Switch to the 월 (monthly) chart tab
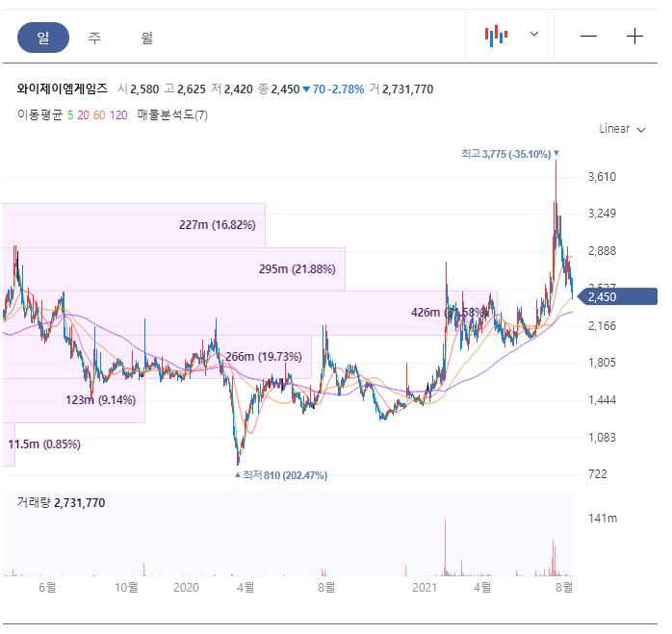672x634 pixels. (x=146, y=38)
